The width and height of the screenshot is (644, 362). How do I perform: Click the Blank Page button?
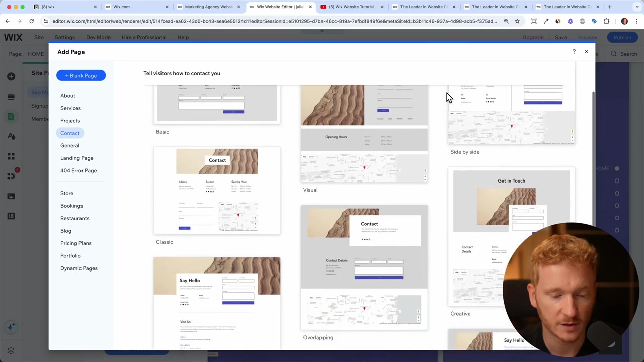pyautogui.click(x=81, y=75)
